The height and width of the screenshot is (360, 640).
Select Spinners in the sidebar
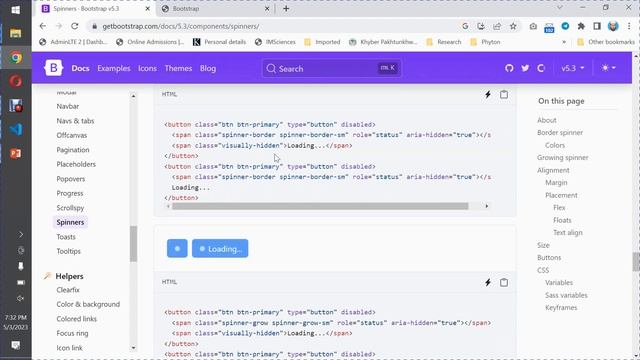pos(70,222)
